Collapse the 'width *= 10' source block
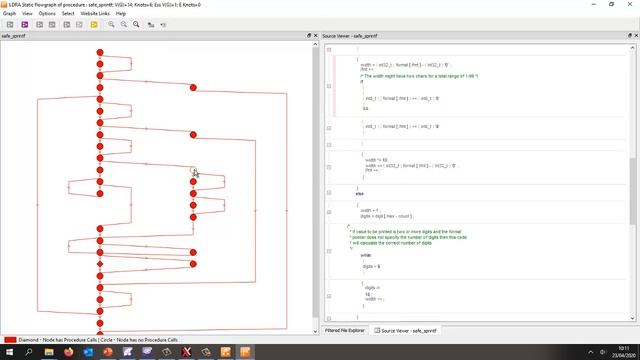 pos(329,167)
